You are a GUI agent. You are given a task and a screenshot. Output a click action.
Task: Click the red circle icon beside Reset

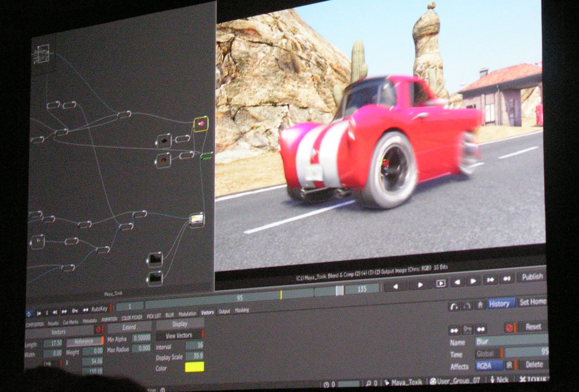point(509,328)
